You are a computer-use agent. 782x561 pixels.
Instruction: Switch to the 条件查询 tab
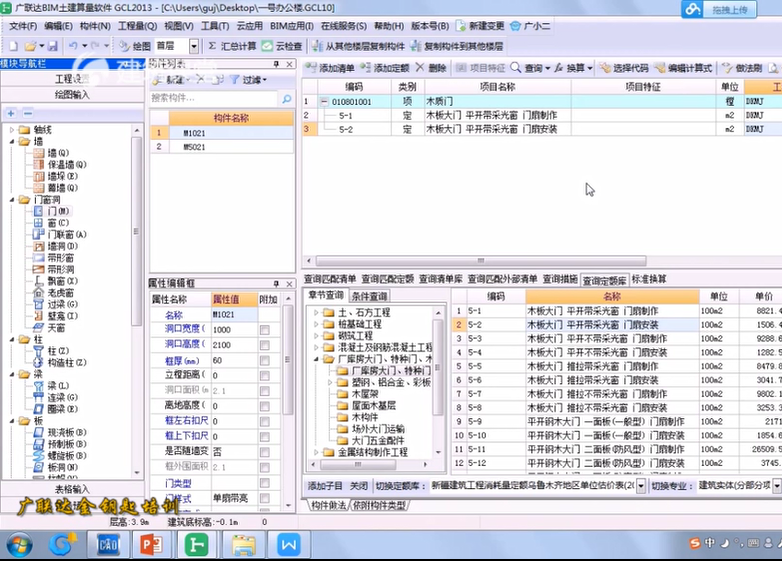(x=369, y=297)
